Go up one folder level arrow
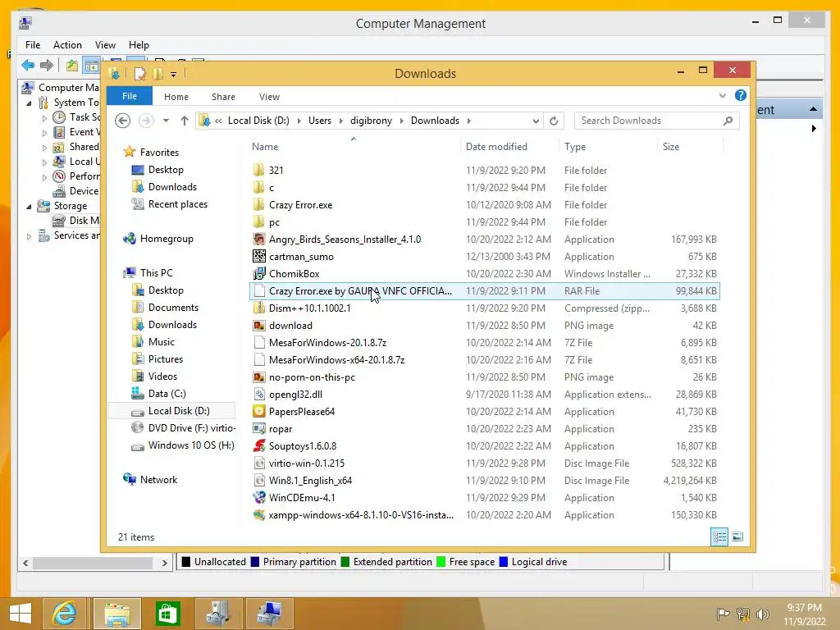 pyautogui.click(x=185, y=121)
